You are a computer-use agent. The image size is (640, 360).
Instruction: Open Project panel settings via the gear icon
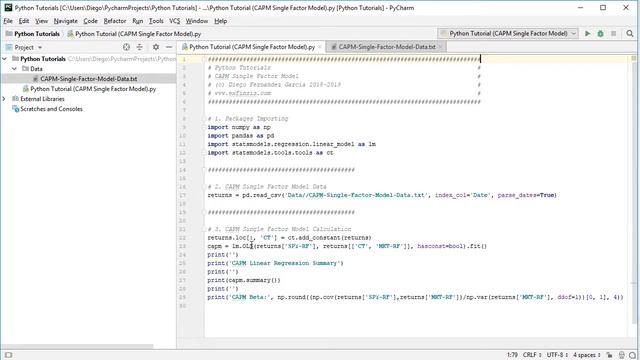156,47
